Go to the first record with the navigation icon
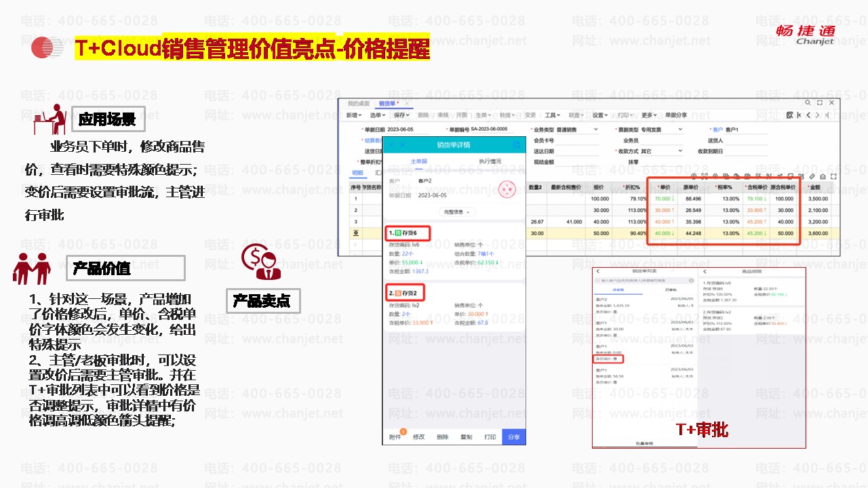This screenshot has height=488, width=868. pos(799,115)
